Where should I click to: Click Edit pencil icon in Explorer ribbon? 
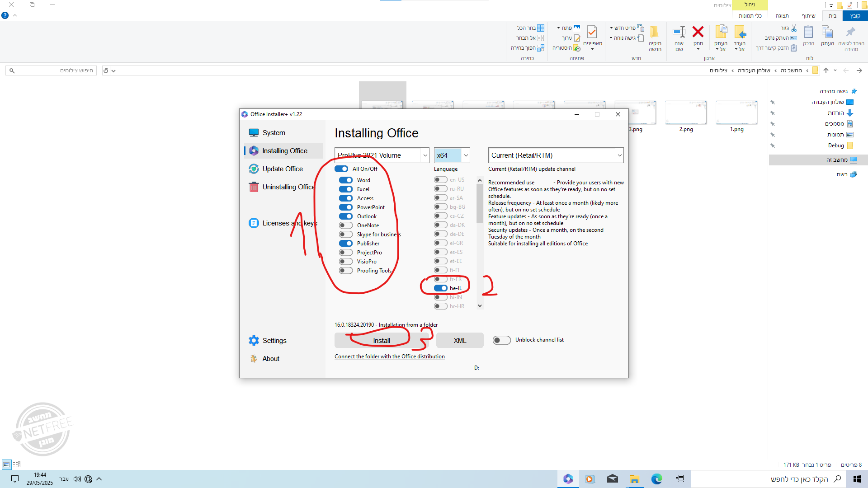577,38
